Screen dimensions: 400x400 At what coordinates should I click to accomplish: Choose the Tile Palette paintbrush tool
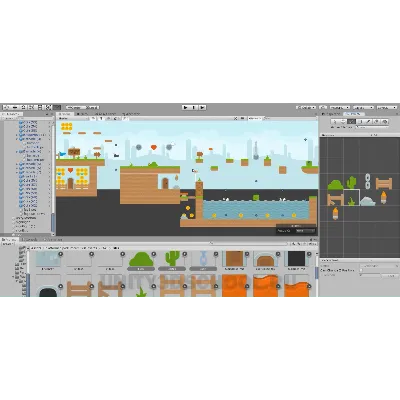coord(351,122)
